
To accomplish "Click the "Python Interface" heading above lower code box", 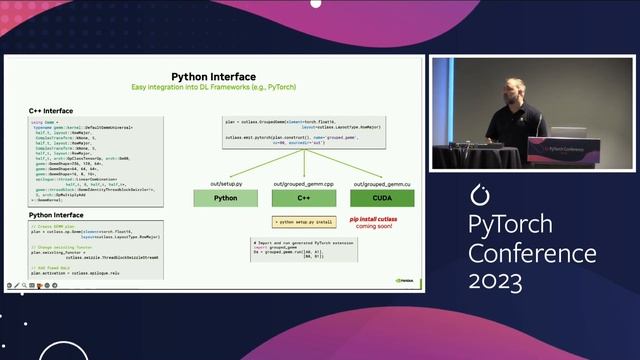I will pyautogui.click(x=56, y=215).
